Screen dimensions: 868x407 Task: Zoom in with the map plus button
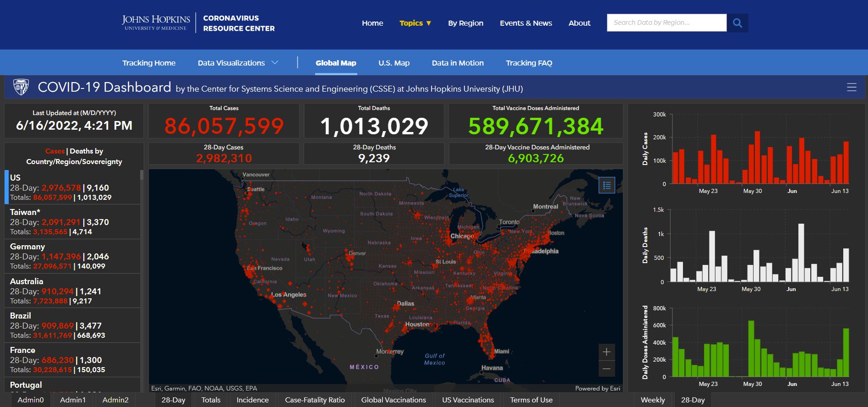tap(606, 352)
